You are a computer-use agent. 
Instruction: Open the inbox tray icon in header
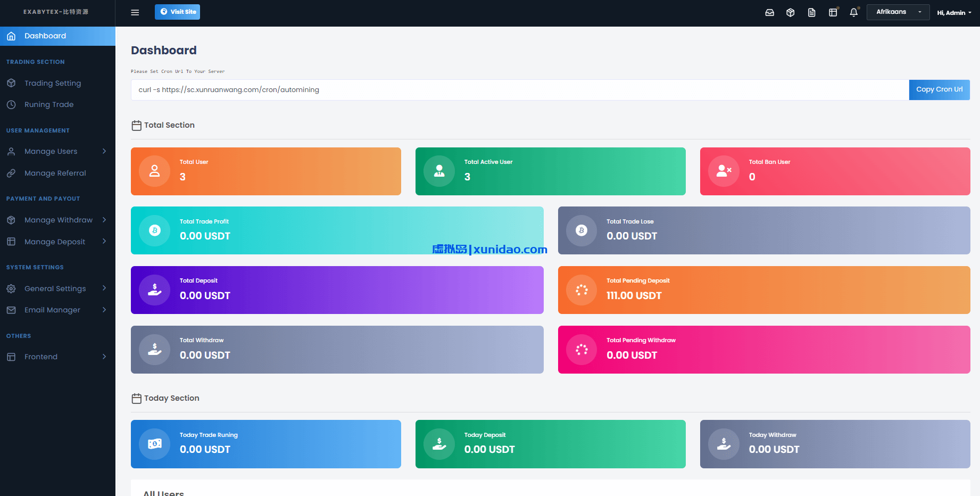coord(769,12)
